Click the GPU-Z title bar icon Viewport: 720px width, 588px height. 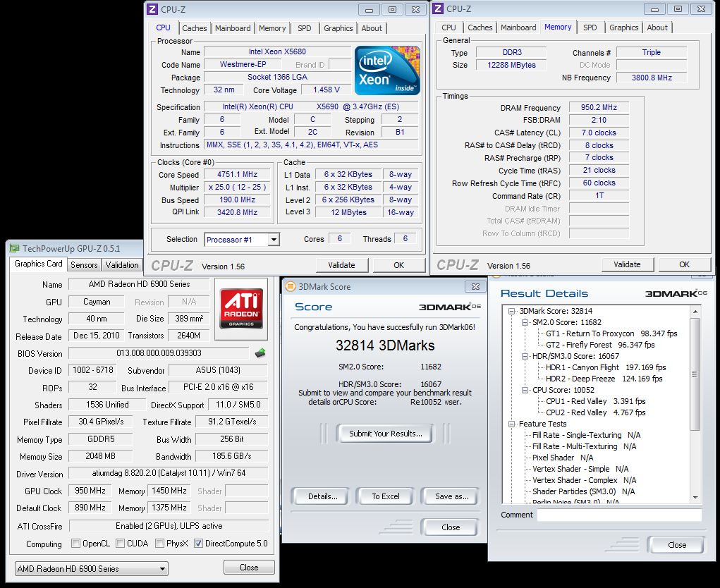[x=15, y=248]
